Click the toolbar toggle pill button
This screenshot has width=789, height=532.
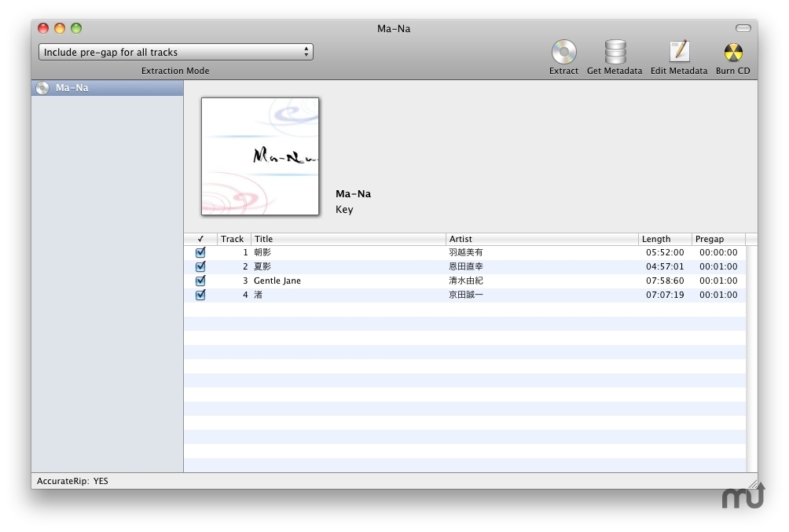[x=743, y=28]
